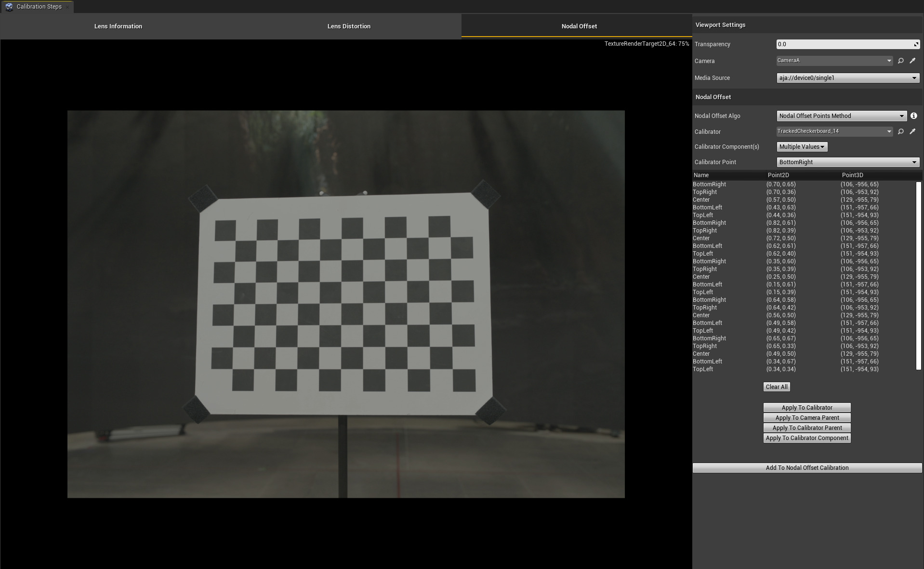Switch to the Lens Information tab

118,26
